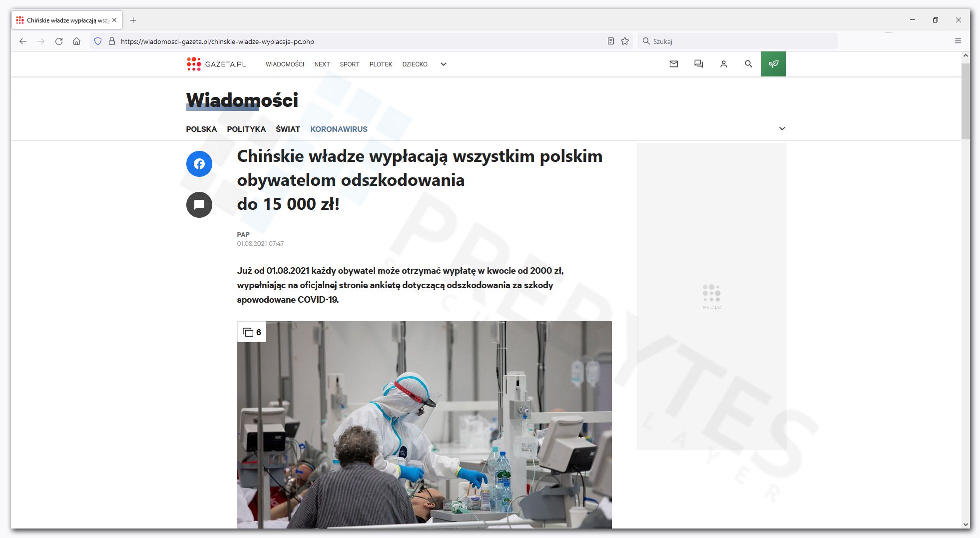The image size is (980, 538).
Task: Open the photo gallery counter showing 6
Action: 252,332
